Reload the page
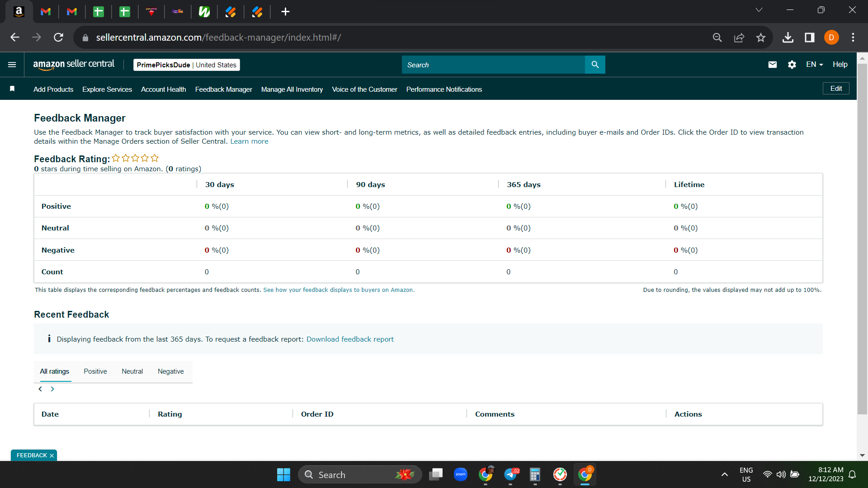Viewport: 868px width, 488px height. tap(58, 38)
